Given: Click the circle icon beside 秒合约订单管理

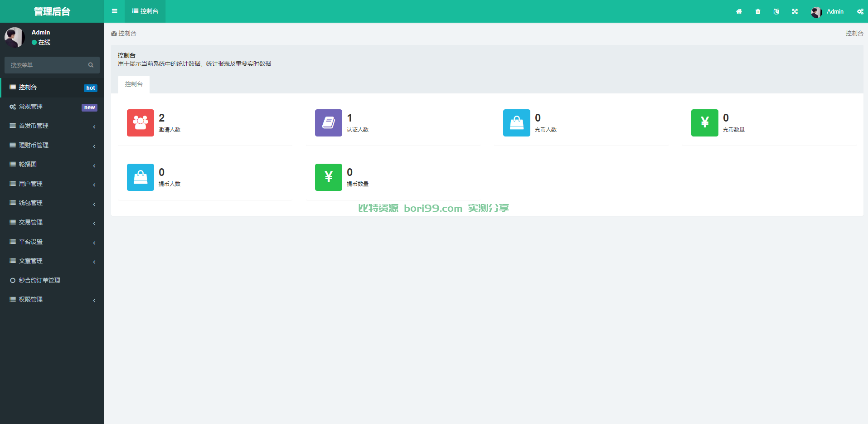Looking at the screenshot, I should (13, 280).
